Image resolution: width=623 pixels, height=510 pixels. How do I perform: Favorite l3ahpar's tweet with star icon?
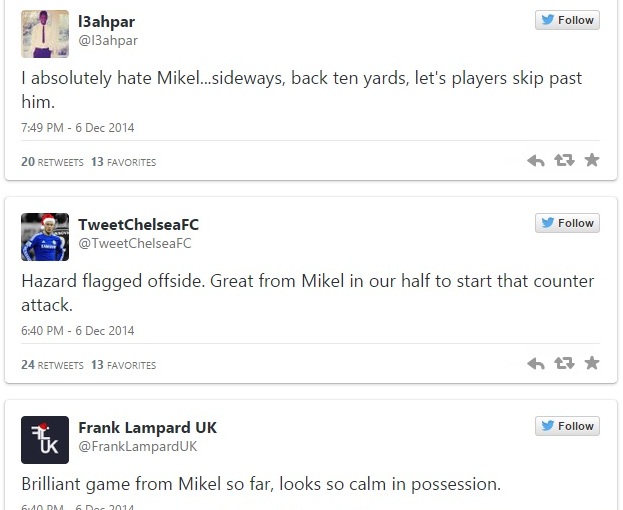592,161
